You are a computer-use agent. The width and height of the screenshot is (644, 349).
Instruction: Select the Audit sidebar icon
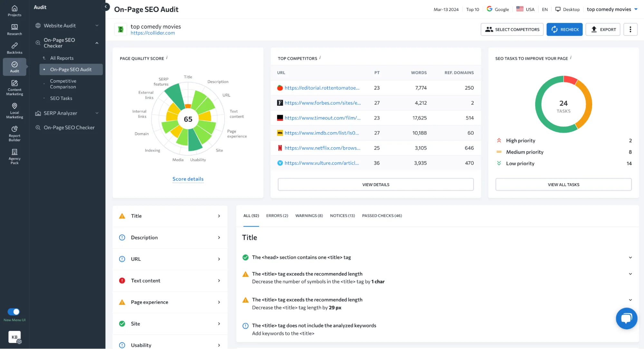tap(14, 67)
